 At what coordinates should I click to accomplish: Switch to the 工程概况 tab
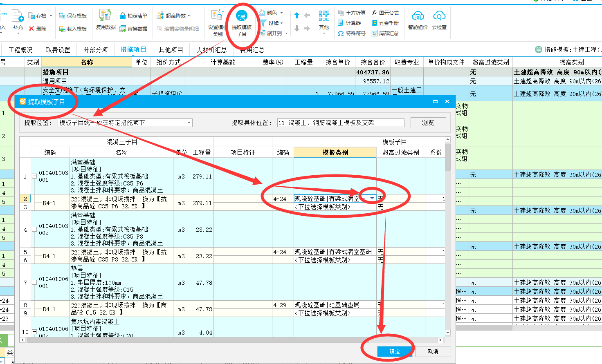click(x=20, y=50)
